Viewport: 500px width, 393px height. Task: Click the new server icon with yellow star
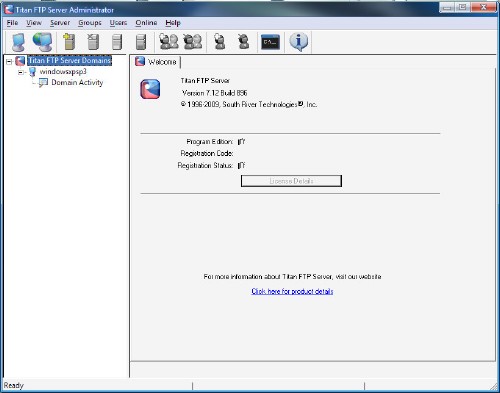pos(69,42)
